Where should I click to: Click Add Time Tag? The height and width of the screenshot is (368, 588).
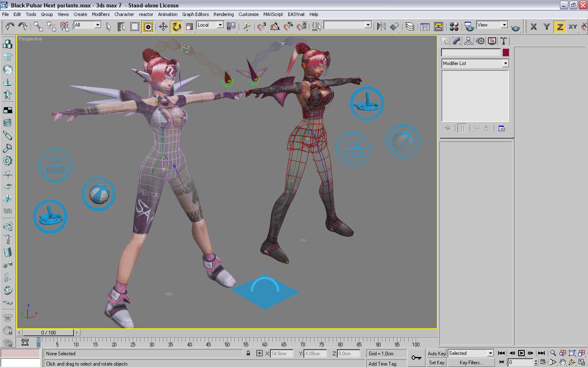pyautogui.click(x=383, y=364)
